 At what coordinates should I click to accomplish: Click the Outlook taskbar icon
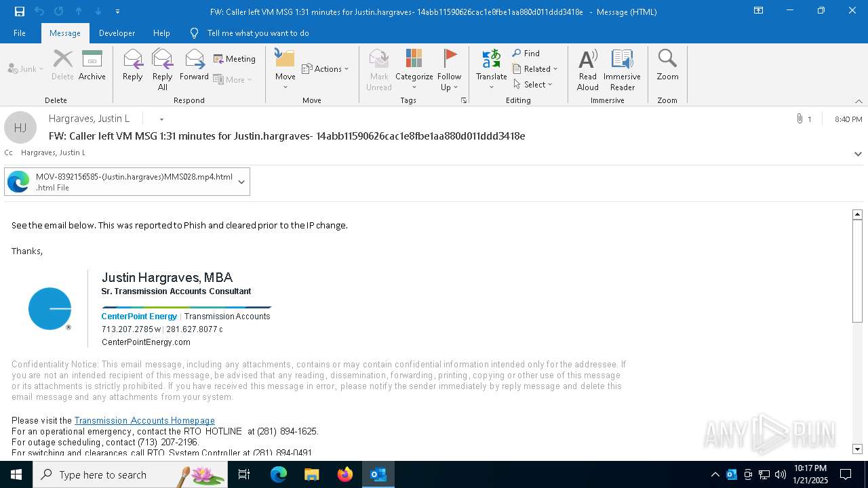378,474
